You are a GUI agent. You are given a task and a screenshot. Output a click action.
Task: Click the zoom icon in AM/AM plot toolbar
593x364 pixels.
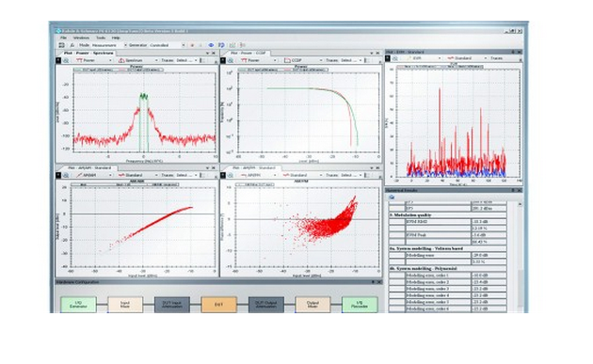[66, 175]
